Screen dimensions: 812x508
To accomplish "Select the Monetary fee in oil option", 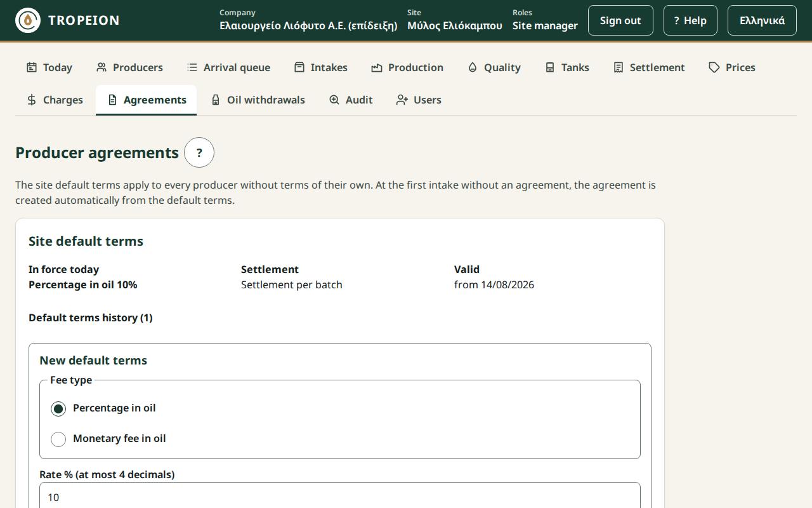I will (58, 439).
